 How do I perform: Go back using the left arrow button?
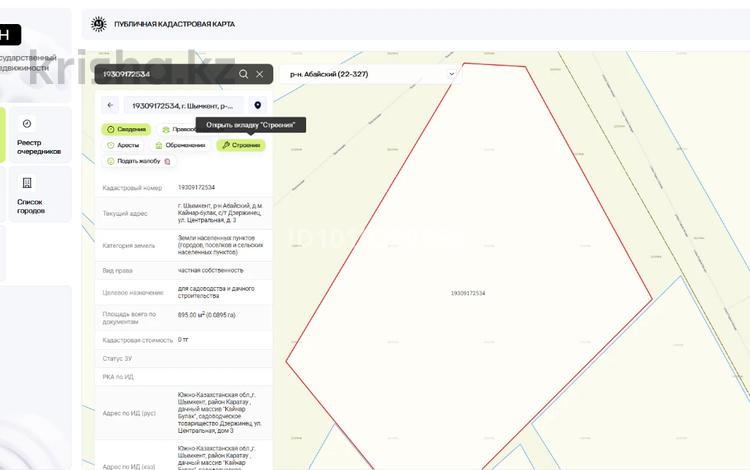point(110,105)
